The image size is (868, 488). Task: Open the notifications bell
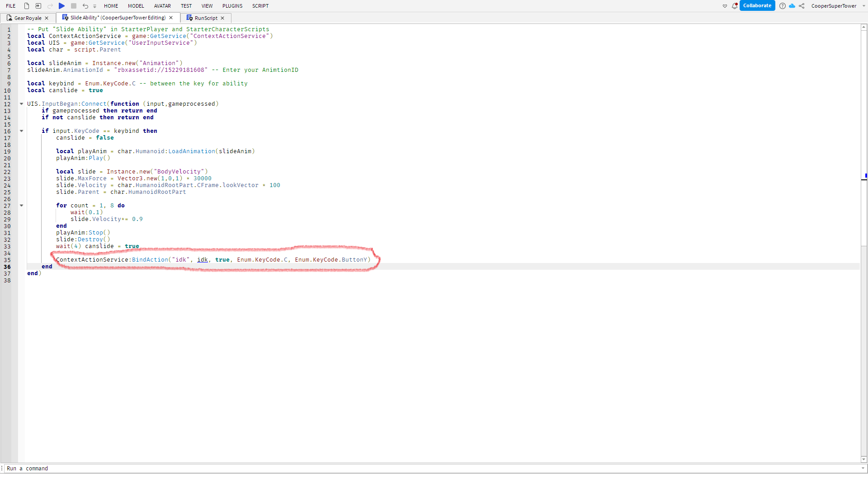click(x=735, y=6)
